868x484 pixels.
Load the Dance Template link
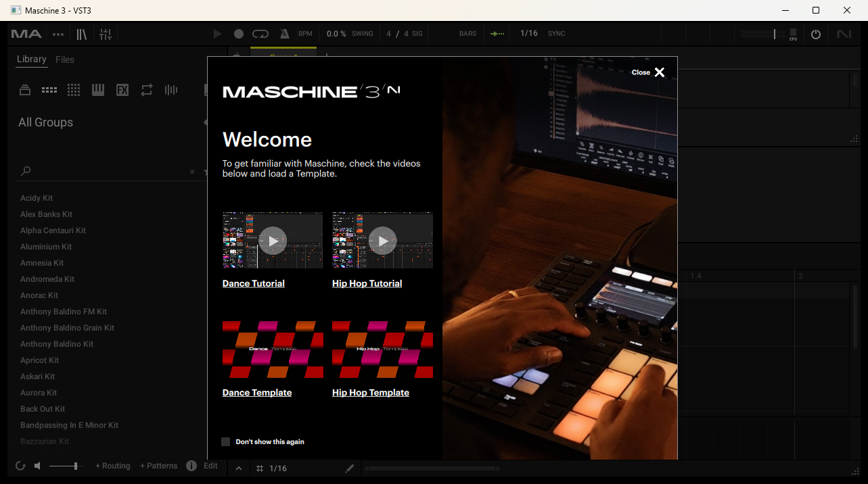click(x=257, y=393)
